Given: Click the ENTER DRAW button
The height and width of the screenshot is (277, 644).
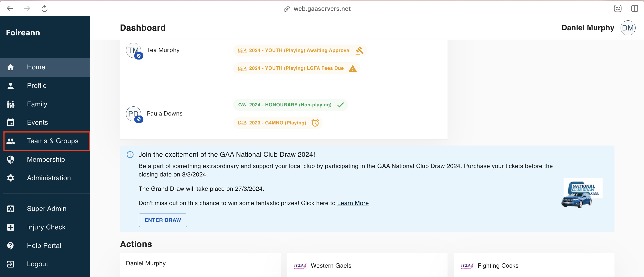Looking at the screenshot, I should (x=163, y=220).
